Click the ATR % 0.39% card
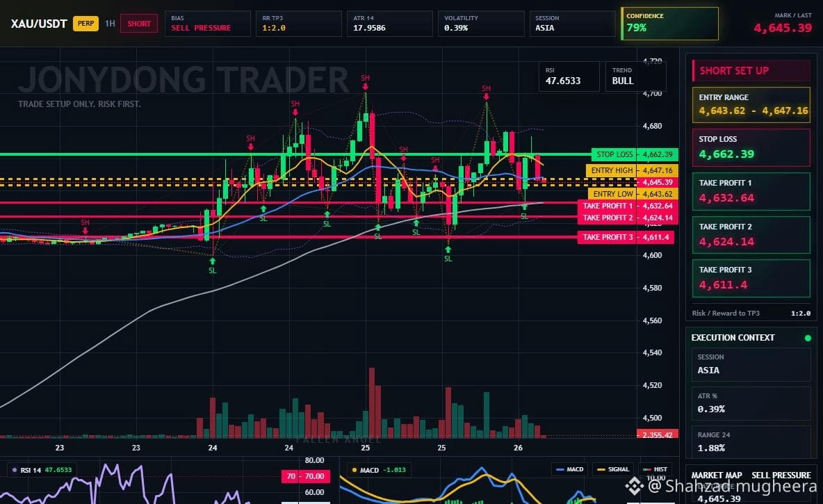Screen dimensions: 823x504 pyautogui.click(x=751, y=404)
